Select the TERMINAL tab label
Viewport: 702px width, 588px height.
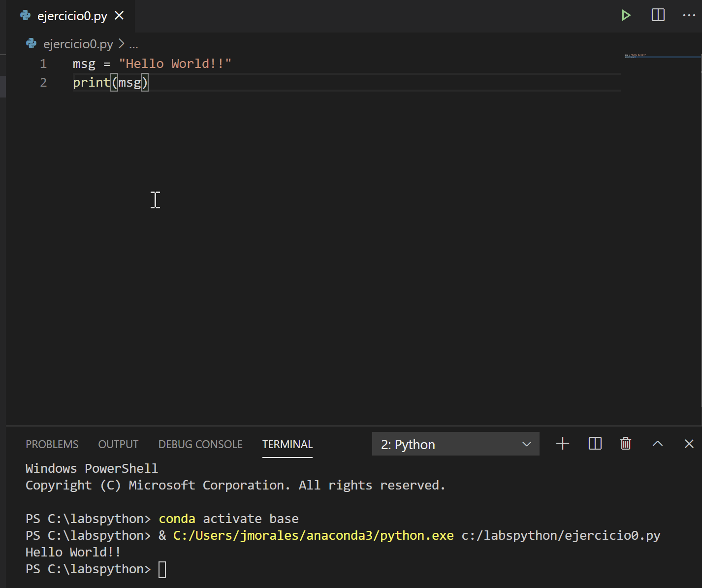tap(287, 444)
